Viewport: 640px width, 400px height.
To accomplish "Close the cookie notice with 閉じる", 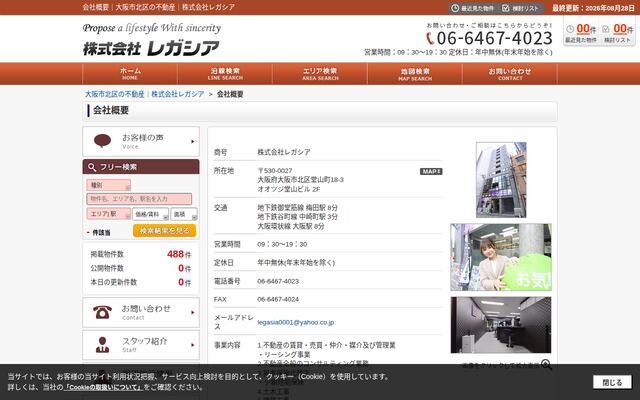I will (x=612, y=382).
